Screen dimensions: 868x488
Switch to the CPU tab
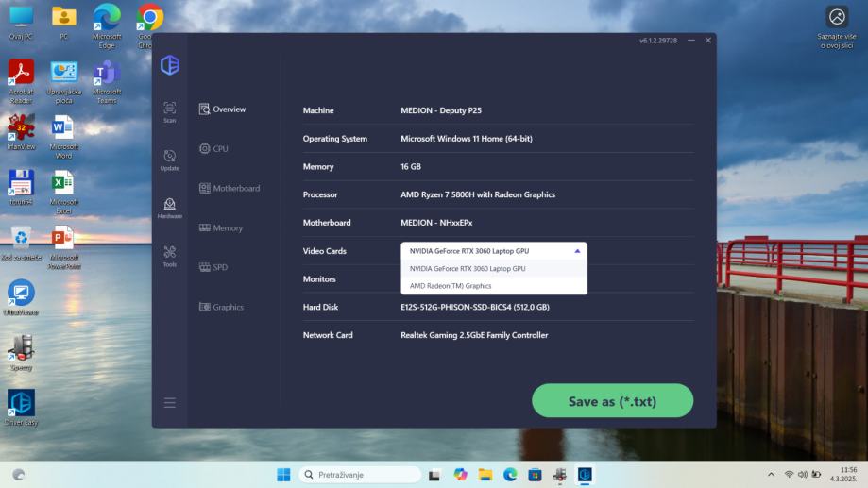point(213,148)
